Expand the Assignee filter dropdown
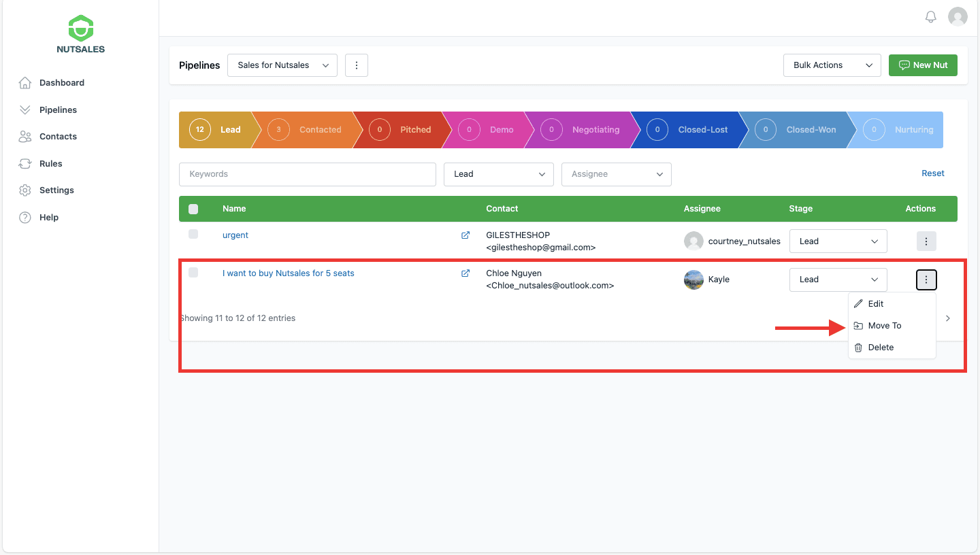This screenshot has width=980, height=555. pyautogui.click(x=616, y=174)
